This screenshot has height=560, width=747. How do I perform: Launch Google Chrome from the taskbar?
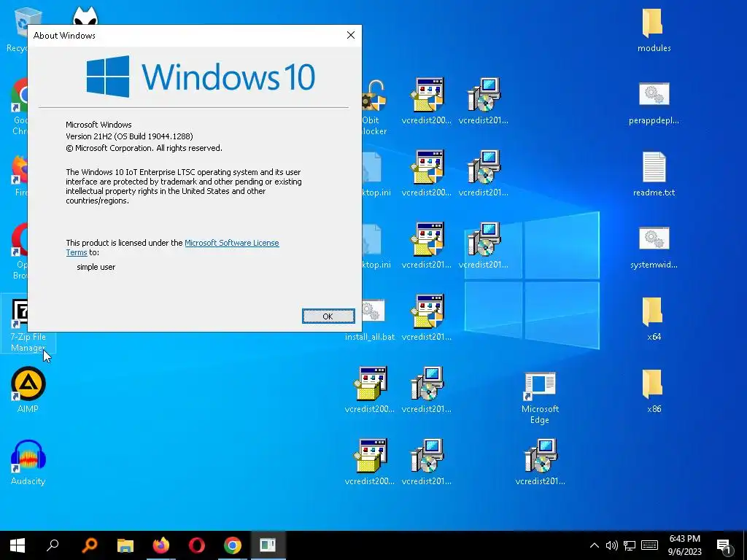233,545
